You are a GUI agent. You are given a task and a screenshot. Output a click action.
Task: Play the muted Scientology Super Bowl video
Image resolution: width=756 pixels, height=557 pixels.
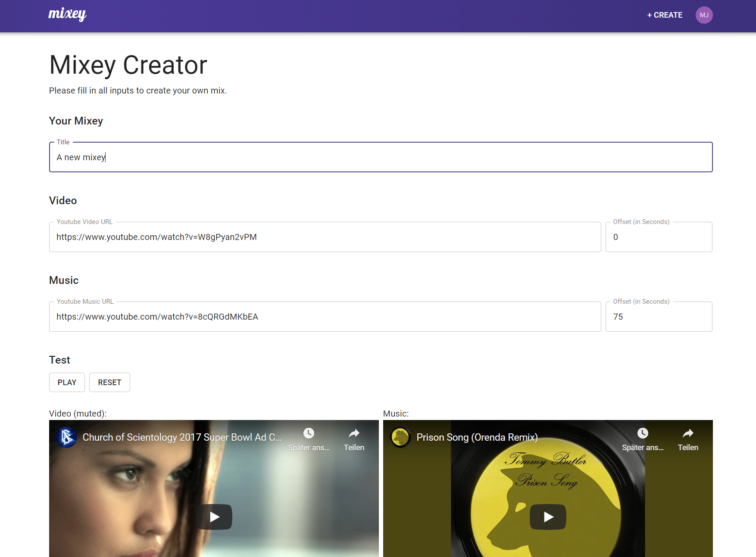(214, 517)
